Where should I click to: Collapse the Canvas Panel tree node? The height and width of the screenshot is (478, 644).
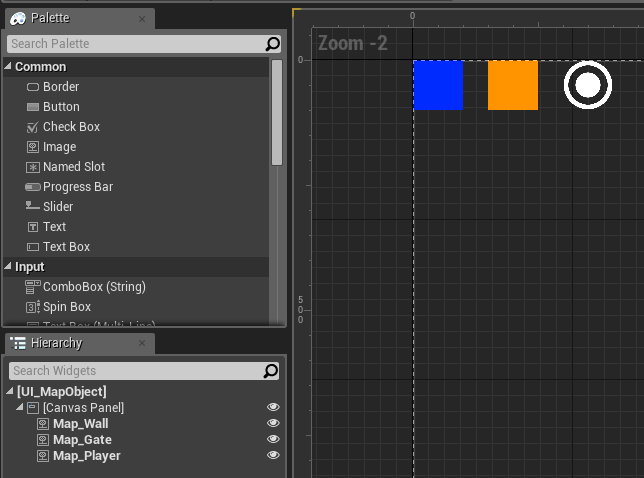point(19,407)
